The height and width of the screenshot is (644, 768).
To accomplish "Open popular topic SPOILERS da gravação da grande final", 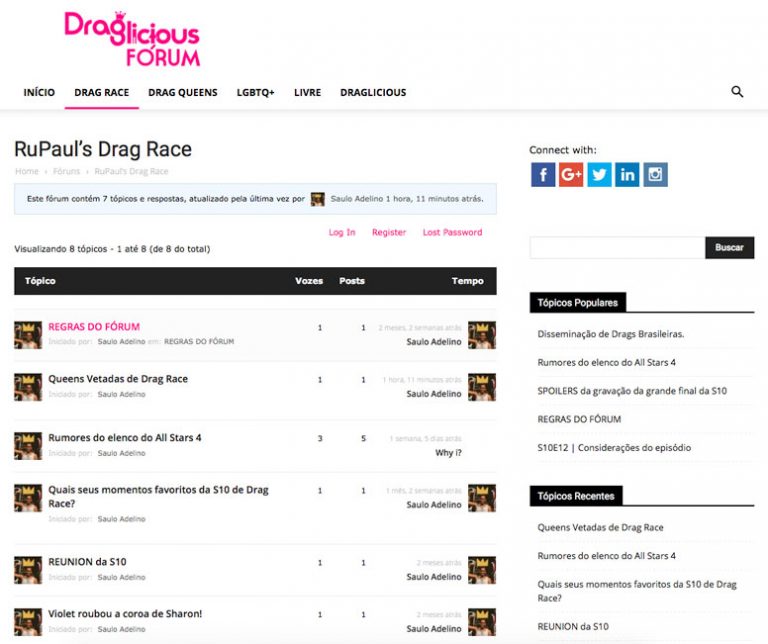I will (x=632, y=391).
